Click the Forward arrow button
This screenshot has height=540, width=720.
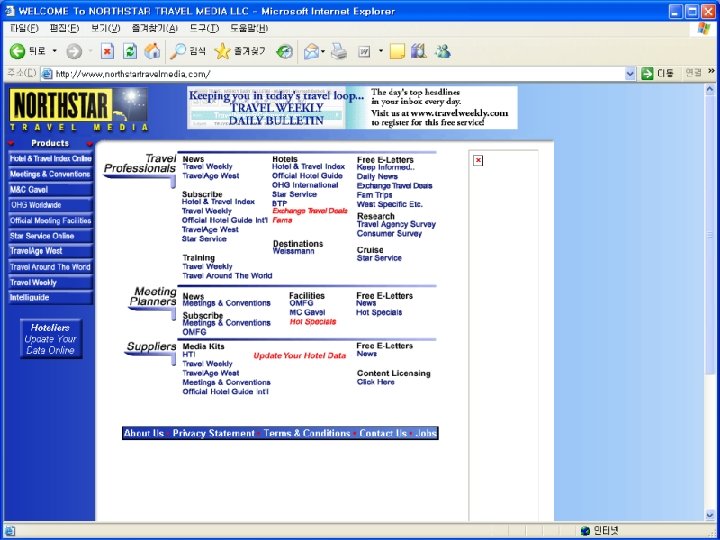73,51
